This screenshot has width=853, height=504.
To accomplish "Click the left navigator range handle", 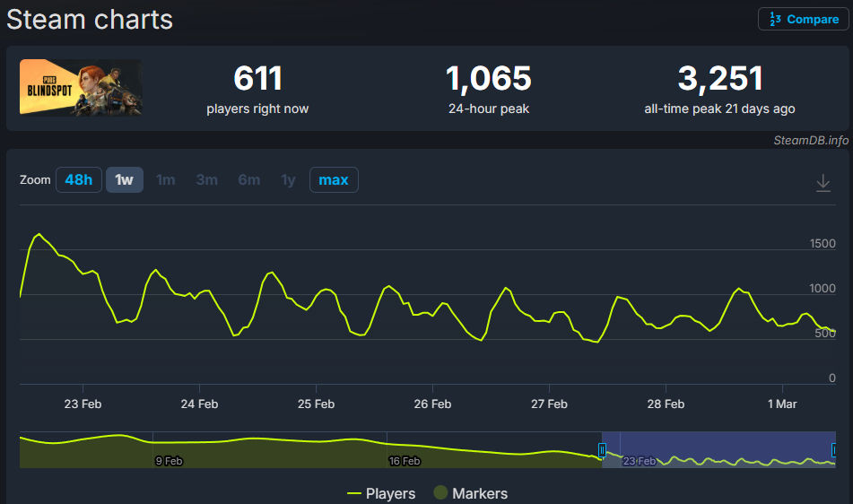I will pyautogui.click(x=602, y=449).
